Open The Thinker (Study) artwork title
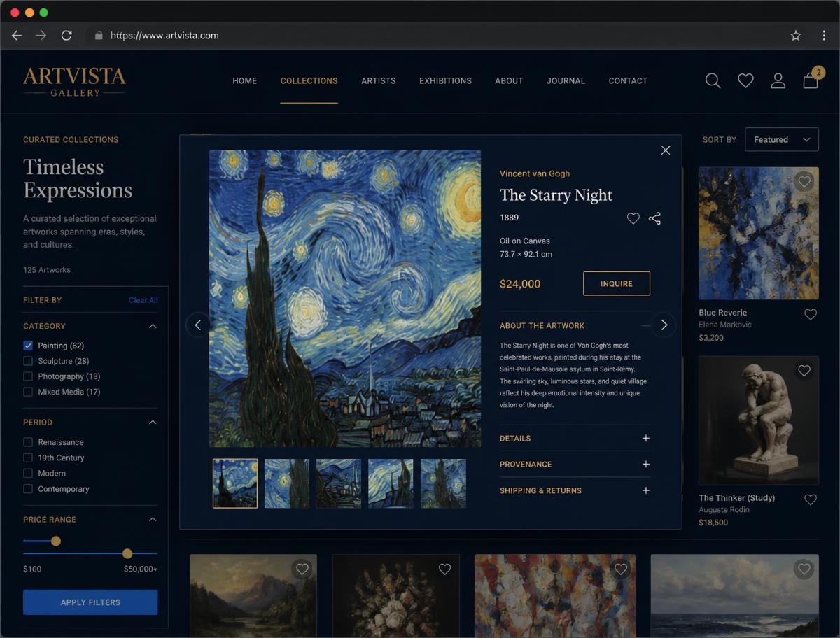Image resolution: width=840 pixels, height=638 pixels. coord(736,498)
